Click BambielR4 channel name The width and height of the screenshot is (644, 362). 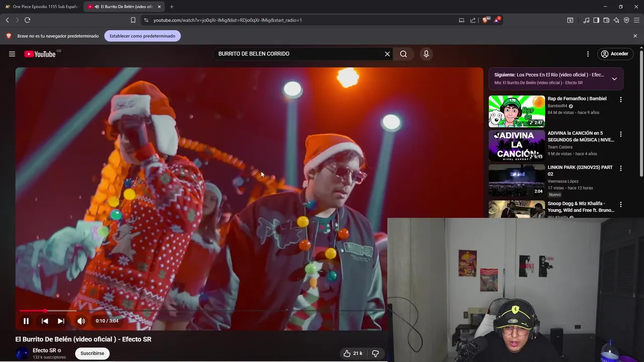tap(557, 106)
